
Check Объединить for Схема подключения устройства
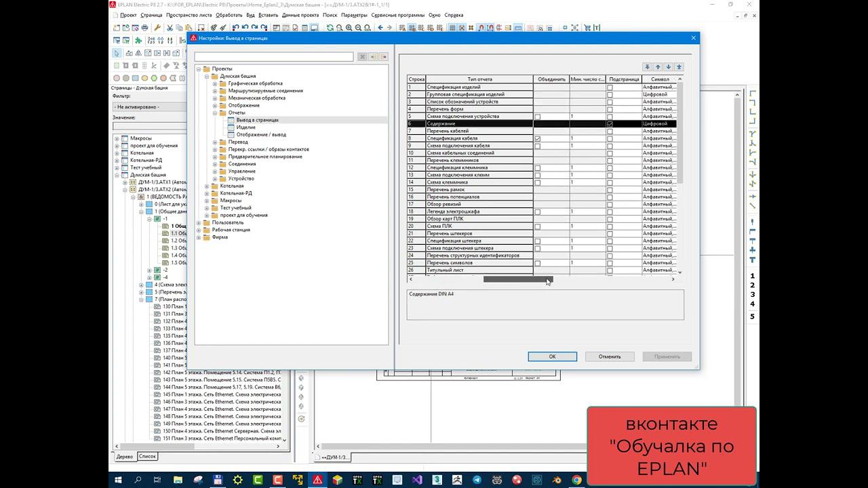tap(538, 117)
